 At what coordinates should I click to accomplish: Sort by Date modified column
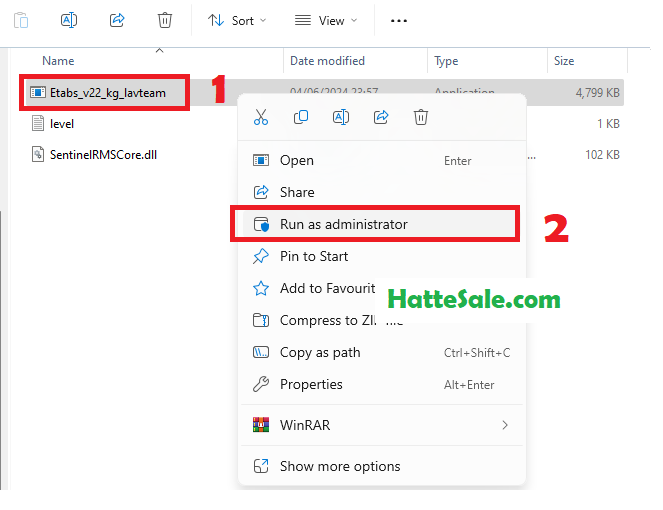click(x=327, y=61)
